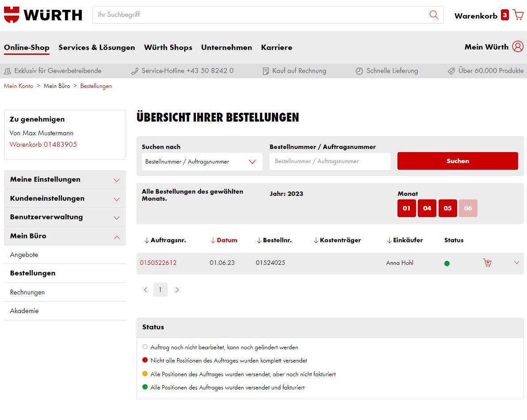Expand details of order 0150522612
The height and width of the screenshot is (420, 527).
tap(516, 263)
